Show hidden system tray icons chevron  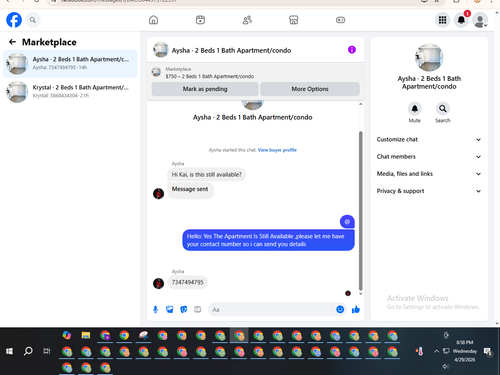pos(436,351)
